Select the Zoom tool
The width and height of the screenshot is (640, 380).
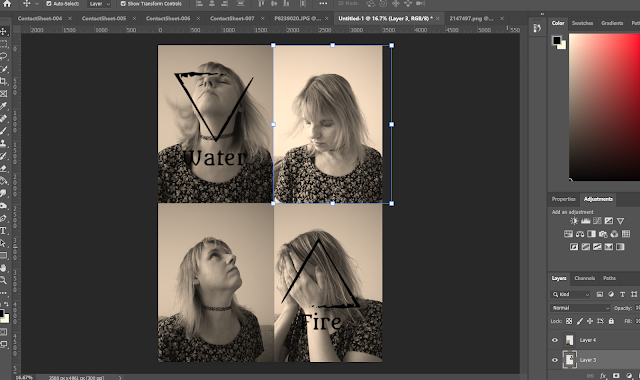[x=3, y=280]
